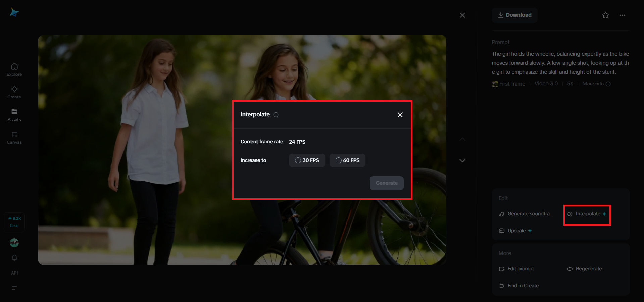The image size is (644, 302).
Task: Open the notifications bell
Action: coord(14,258)
